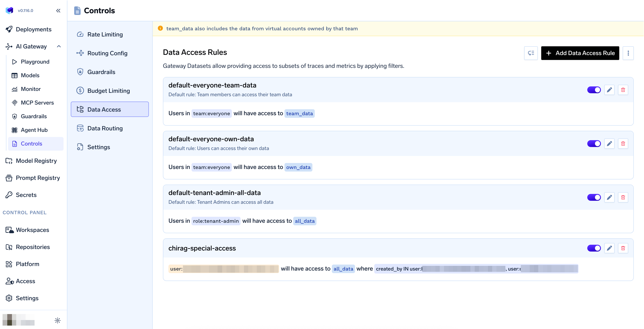Select the Data Routing tab

click(105, 128)
